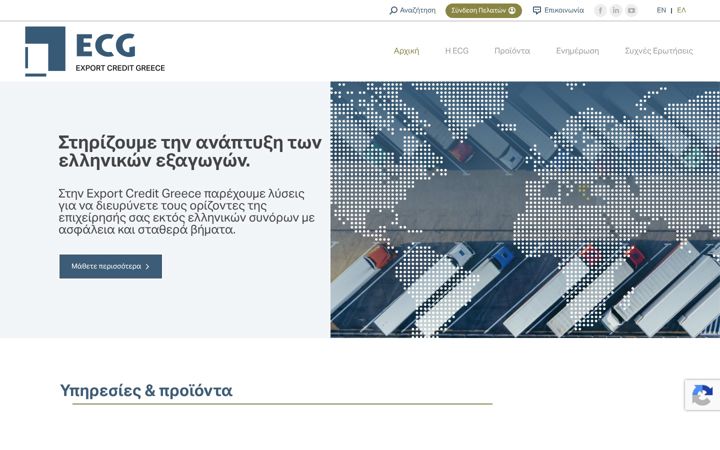The width and height of the screenshot is (720, 450).
Task: Open the Προϊόντα menu item
Action: tap(512, 51)
